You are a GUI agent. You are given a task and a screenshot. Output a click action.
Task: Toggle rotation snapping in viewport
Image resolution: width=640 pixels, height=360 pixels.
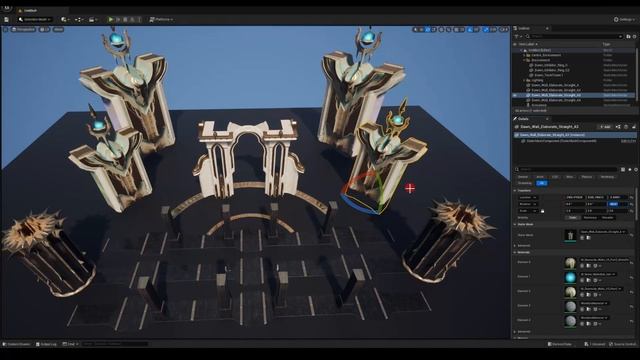coord(470,29)
